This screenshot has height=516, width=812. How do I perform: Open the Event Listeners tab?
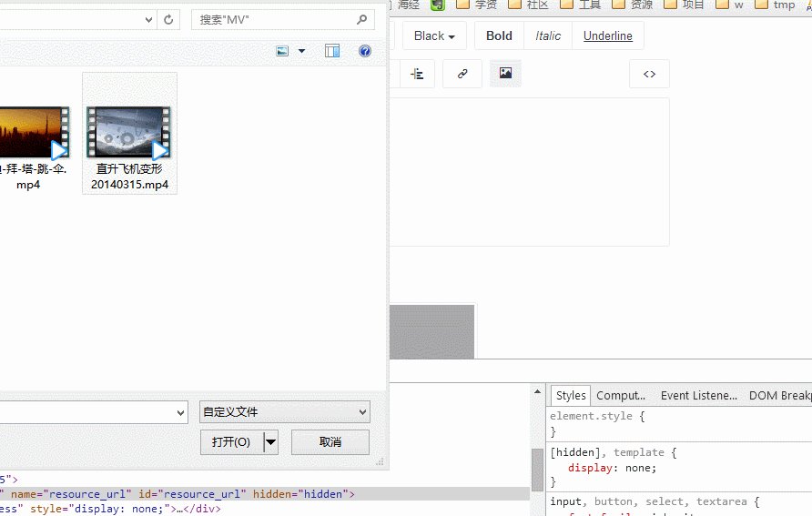tap(698, 395)
